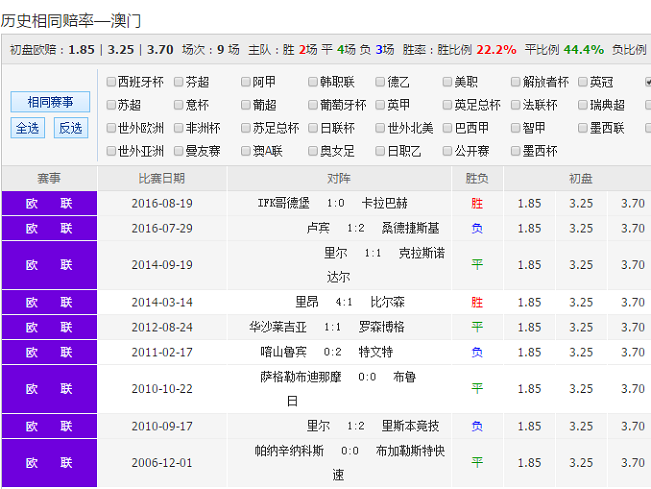Click the team name 比尔森
This screenshot has width=651, height=489.
pyautogui.click(x=387, y=302)
